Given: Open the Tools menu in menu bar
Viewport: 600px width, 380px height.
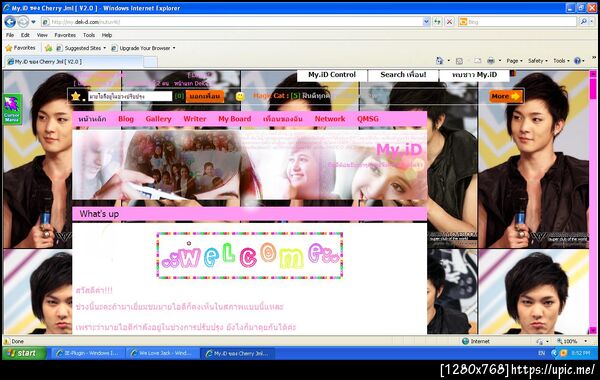Looking at the screenshot, I should 89,35.
